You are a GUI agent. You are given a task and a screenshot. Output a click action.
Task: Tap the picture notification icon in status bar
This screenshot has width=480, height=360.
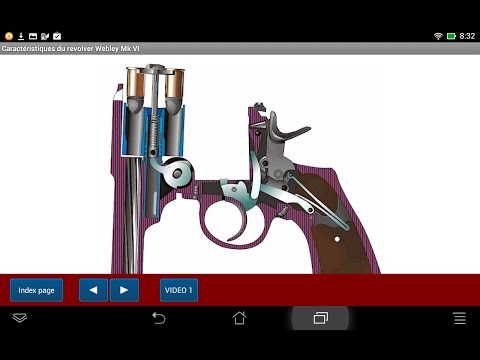[x=33, y=36]
